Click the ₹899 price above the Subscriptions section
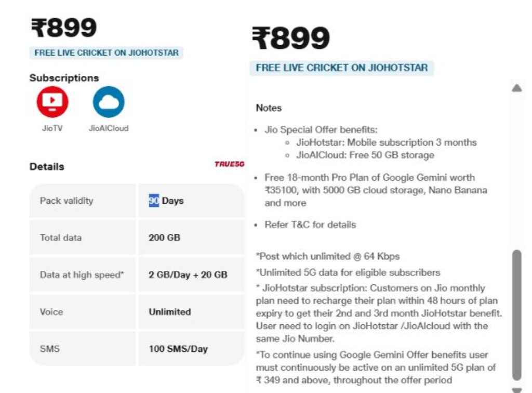Screen dimensions: 532x393 pos(64,28)
